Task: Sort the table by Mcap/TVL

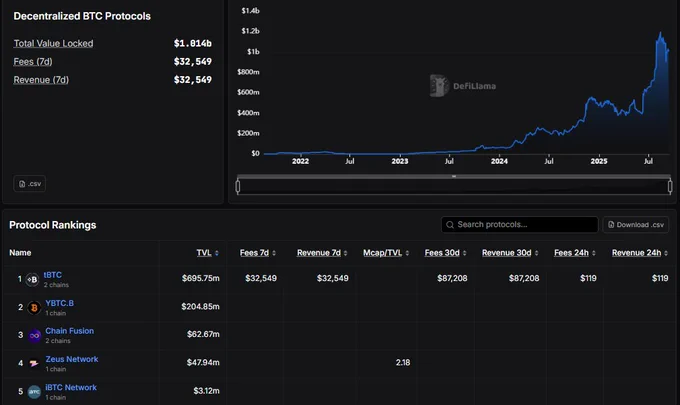Action: click(386, 253)
